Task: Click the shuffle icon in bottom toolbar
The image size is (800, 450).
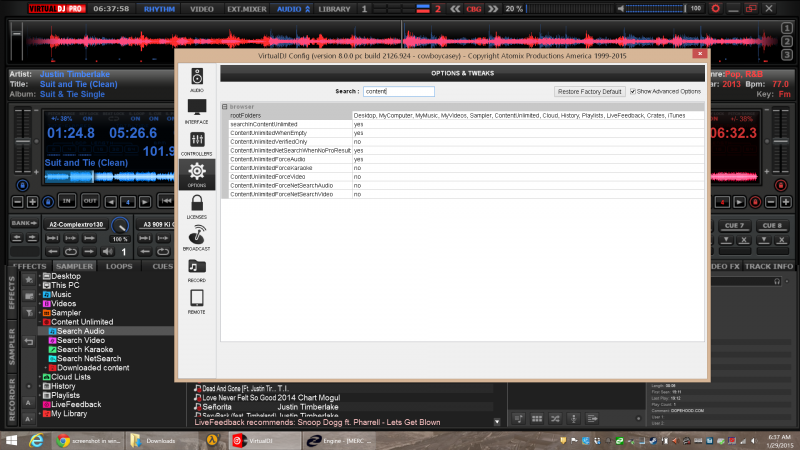Action: click(x=555, y=419)
